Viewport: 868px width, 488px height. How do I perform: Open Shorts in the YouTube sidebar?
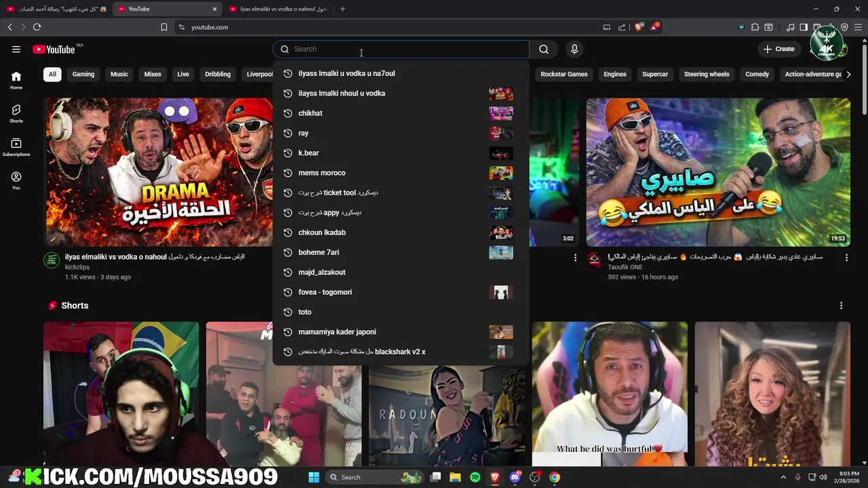pyautogui.click(x=16, y=114)
